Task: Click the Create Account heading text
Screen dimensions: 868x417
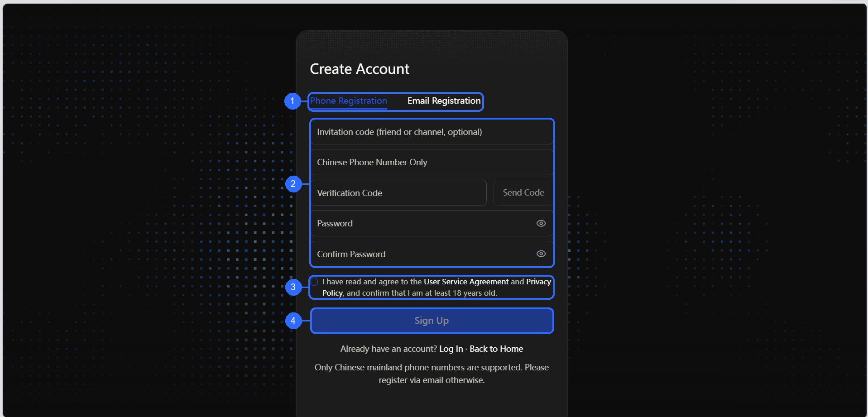Action: [360, 69]
